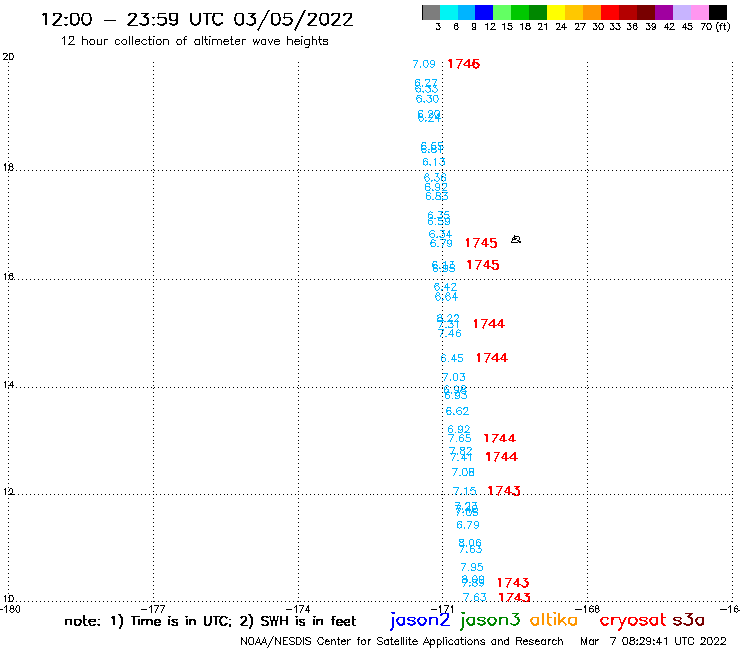Viewport: 740px width, 650px height.
Task: Click the 1744 time stamp beside 7.65
Action: pos(500,438)
